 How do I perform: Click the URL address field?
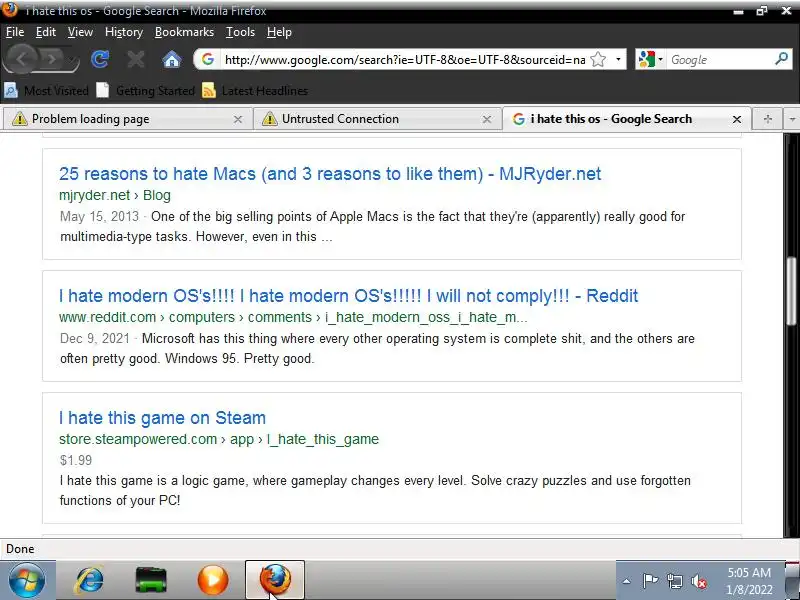point(404,60)
